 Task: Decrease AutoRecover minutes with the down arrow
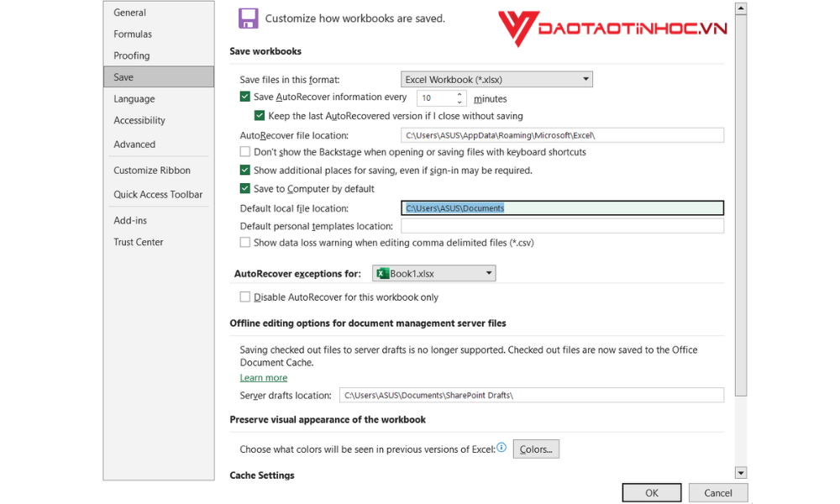(x=459, y=102)
